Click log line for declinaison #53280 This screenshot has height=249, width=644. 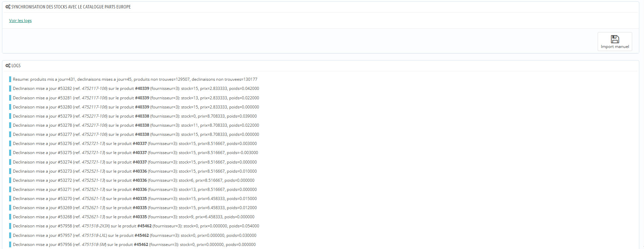coord(136,107)
